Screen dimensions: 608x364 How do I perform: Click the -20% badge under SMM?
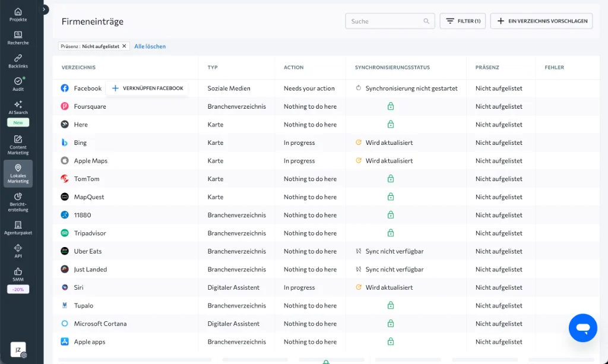pos(18,289)
